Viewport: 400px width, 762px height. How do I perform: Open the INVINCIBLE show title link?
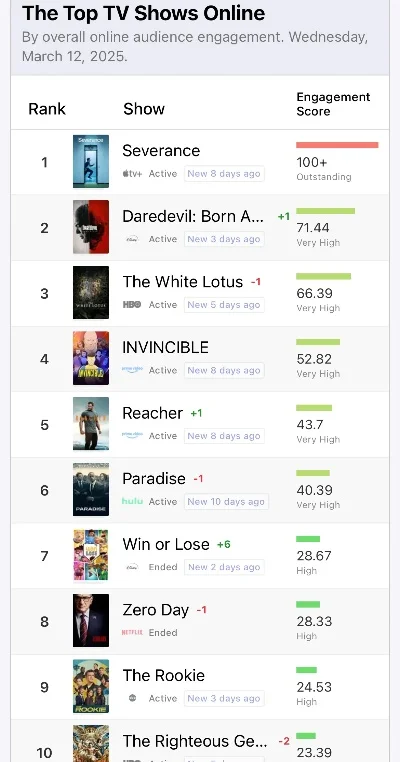point(165,347)
